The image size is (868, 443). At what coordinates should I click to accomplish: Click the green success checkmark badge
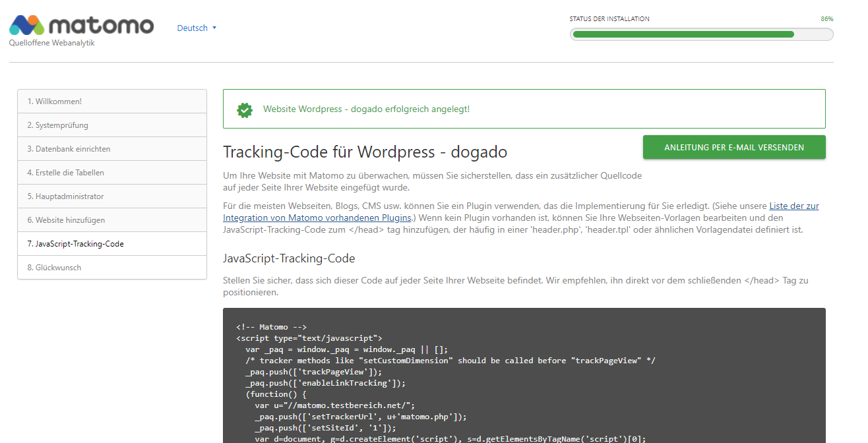pos(245,109)
